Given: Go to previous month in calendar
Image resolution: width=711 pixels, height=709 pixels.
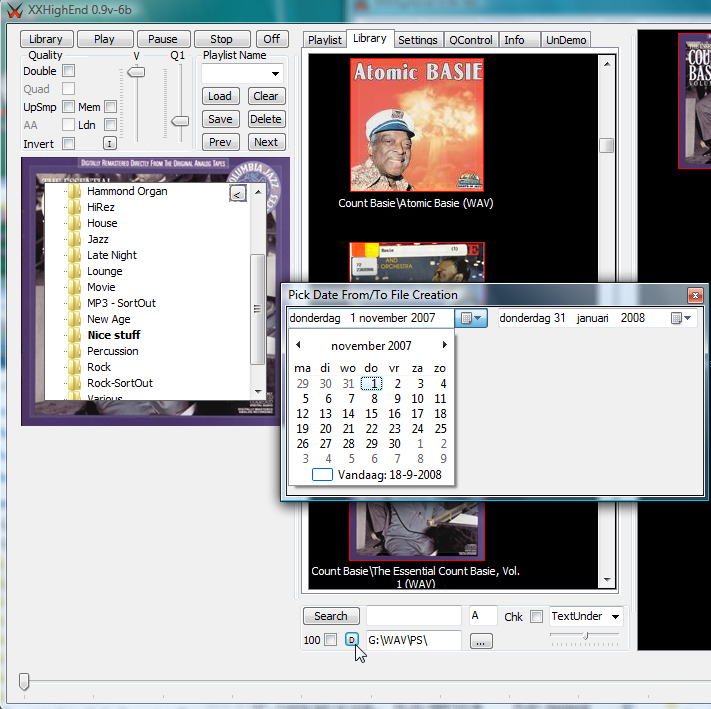Looking at the screenshot, I should pos(298,345).
